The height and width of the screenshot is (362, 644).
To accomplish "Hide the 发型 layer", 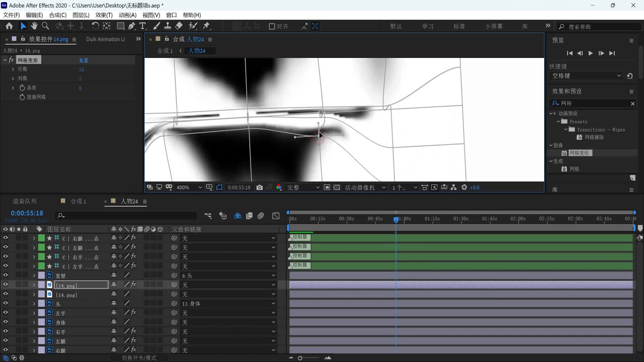I will tap(5, 275).
